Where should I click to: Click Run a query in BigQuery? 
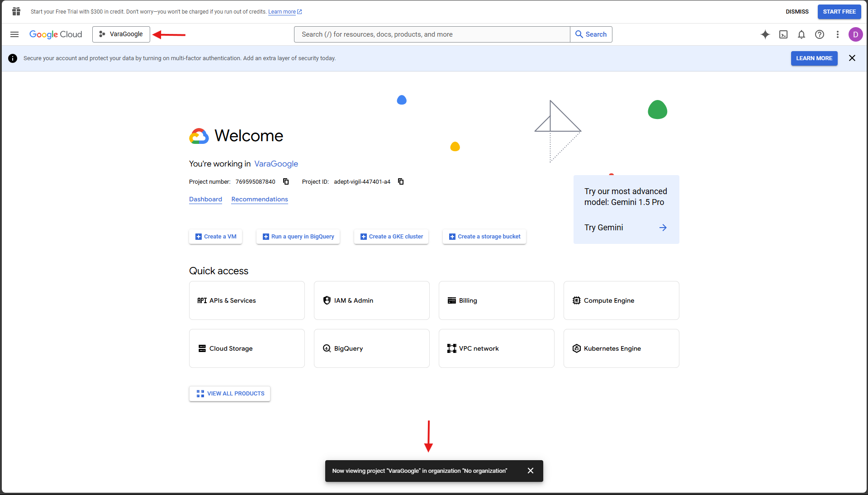point(298,237)
